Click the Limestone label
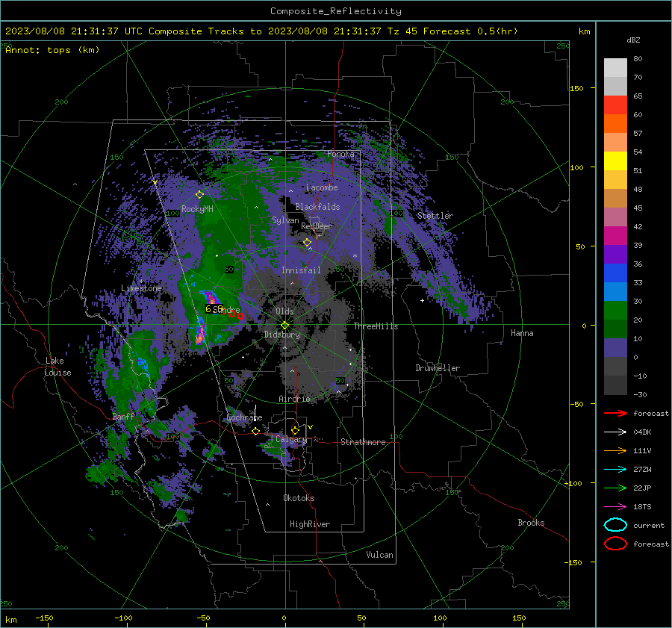The height and width of the screenshot is (628, 672). click(x=141, y=288)
